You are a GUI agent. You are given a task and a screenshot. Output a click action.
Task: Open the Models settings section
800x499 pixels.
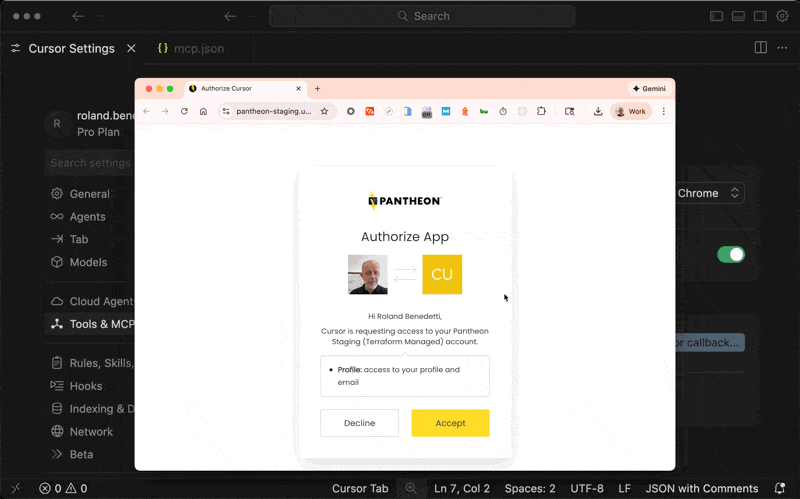pos(88,262)
